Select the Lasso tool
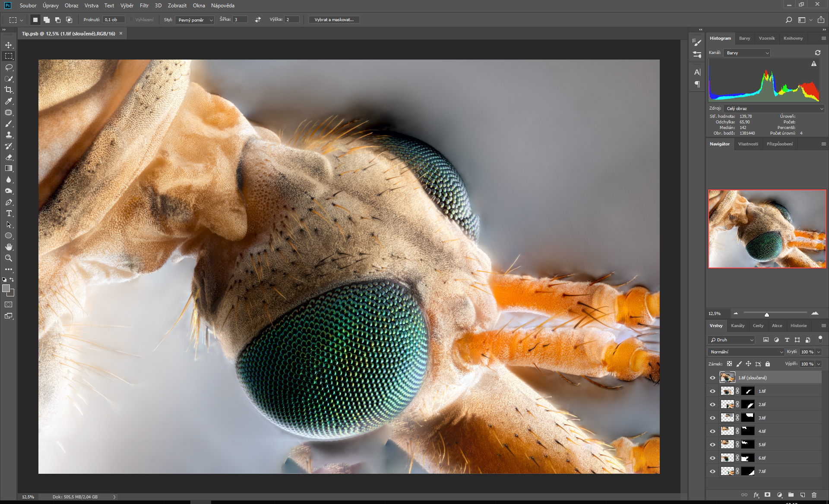829x504 pixels. click(9, 67)
